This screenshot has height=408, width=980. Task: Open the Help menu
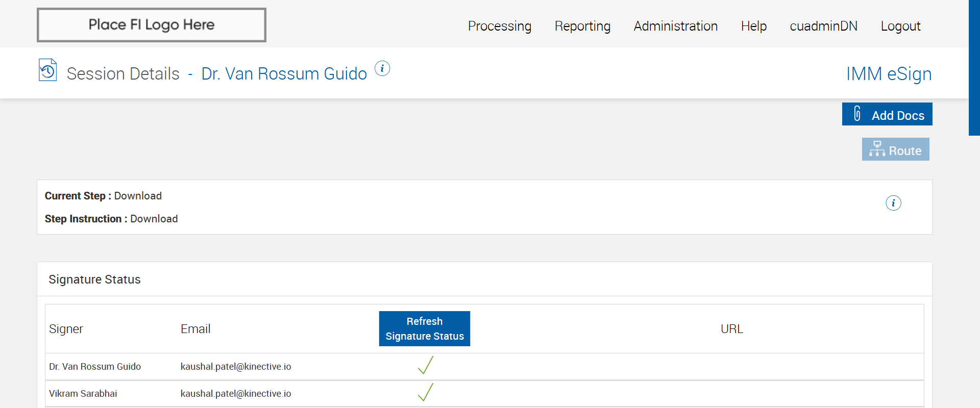coord(753,26)
